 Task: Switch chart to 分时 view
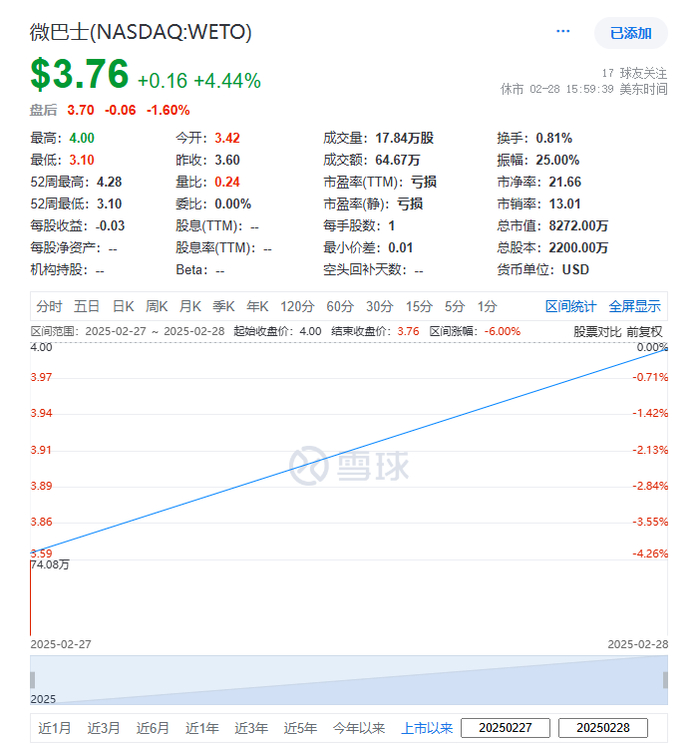[x=49, y=306]
